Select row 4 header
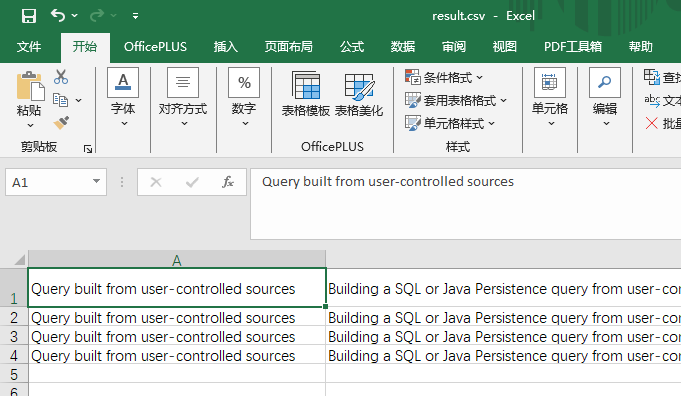The width and height of the screenshot is (681, 396). (14, 356)
